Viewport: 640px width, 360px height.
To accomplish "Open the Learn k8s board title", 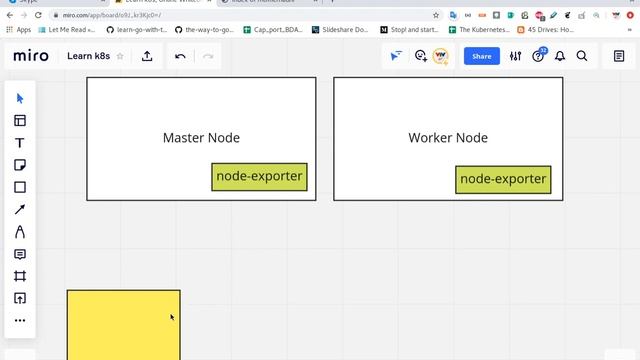I will [x=88, y=56].
